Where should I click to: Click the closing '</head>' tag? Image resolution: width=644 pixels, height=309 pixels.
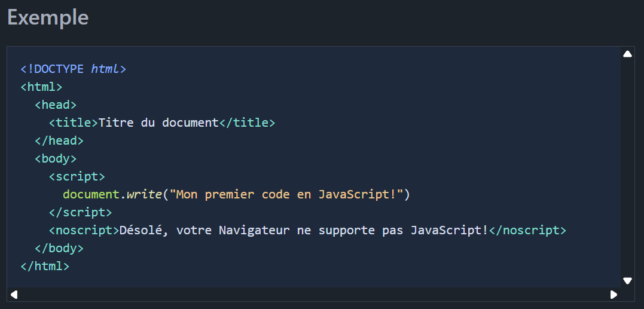click(x=59, y=140)
